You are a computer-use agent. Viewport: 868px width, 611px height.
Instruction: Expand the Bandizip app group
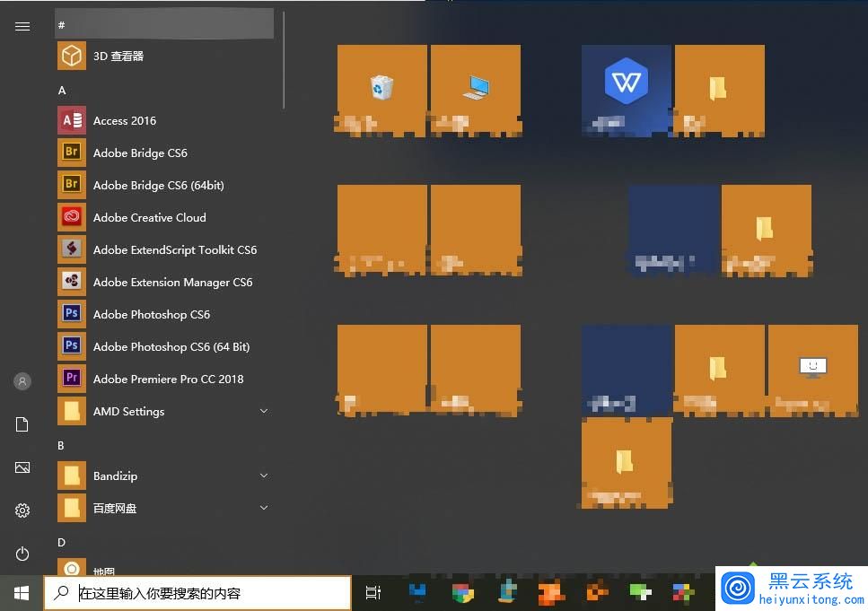tap(263, 476)
